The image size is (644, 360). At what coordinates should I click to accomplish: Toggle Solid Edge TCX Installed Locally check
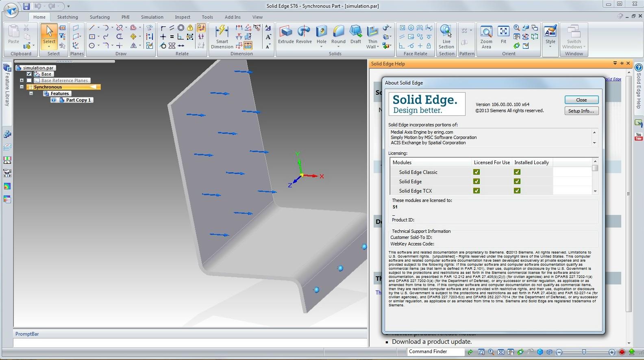coord(517,191)
